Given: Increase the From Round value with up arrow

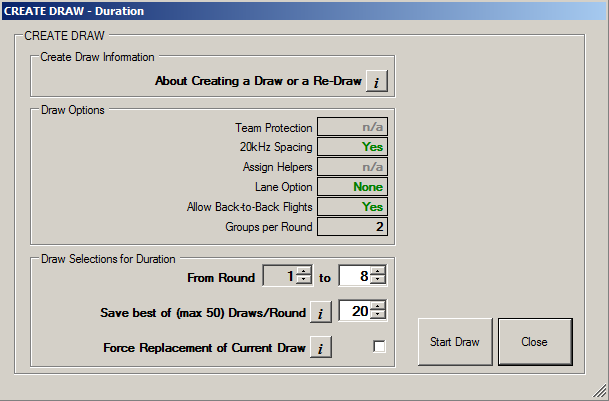Looking at the screenshot, I should click(304, 271).
